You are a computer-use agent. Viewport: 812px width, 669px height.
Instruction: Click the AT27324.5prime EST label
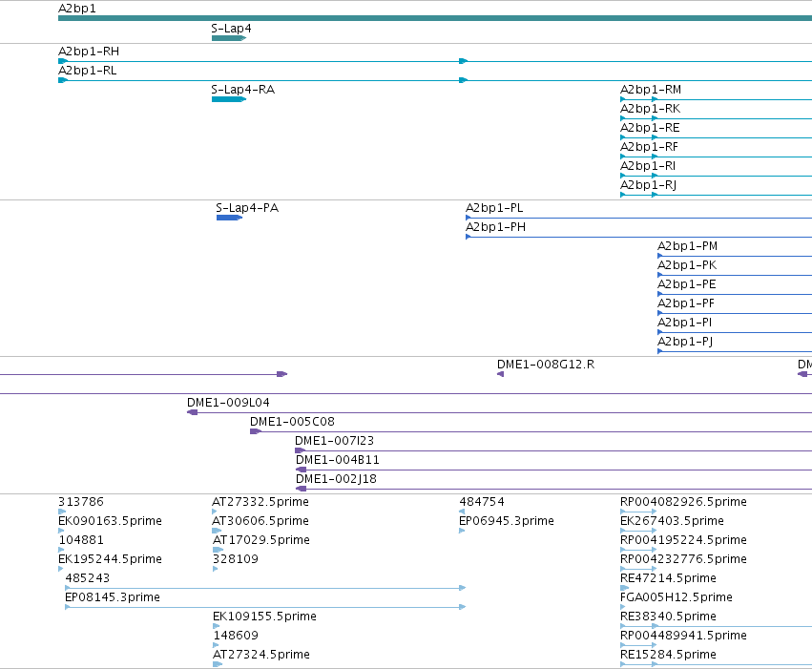(x=261, y=656)
